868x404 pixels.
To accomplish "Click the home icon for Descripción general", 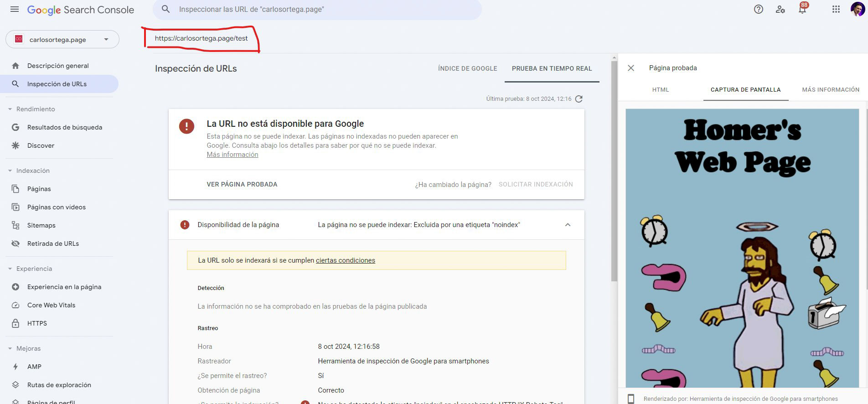I will pyautogui.click(x=15, y=66).
